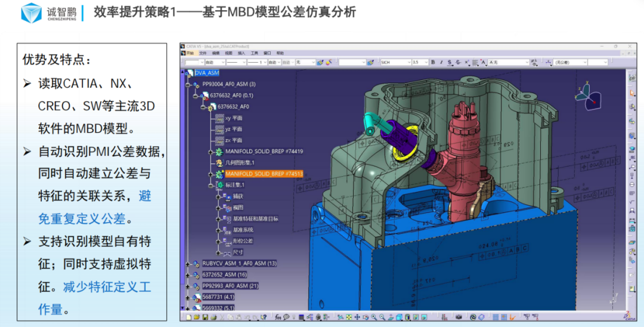Open the 工具 Tools menu
This screenshot has height=327, width=644.
(x=254, y=53)
